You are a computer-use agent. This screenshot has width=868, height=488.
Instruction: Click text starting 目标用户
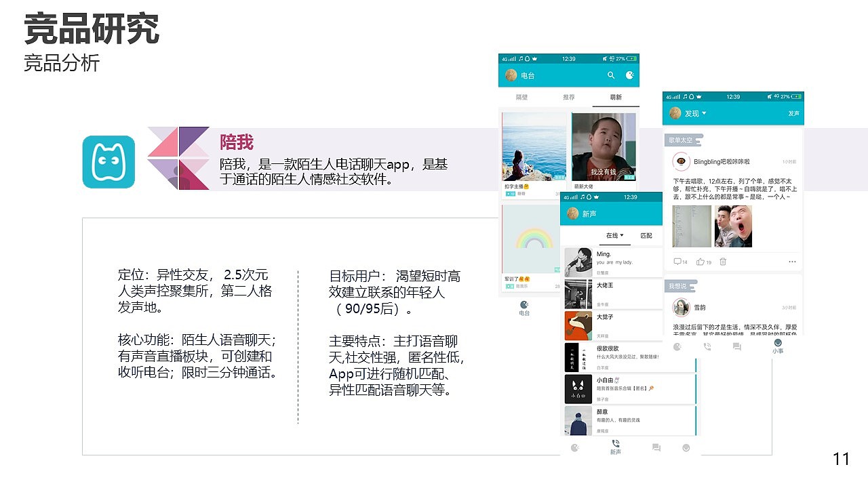(395, 293)
